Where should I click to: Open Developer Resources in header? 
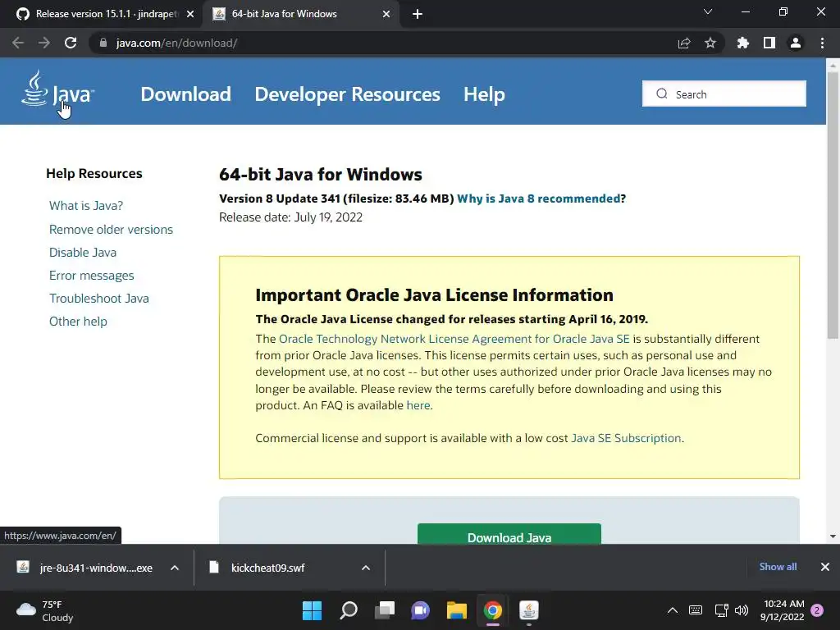[347, 94]
